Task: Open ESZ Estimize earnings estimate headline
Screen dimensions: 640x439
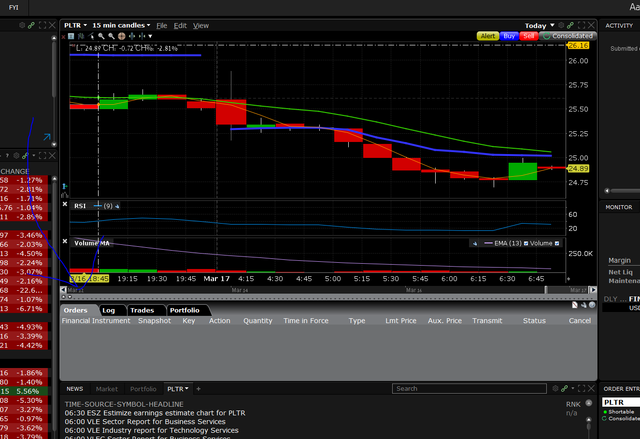Action: click(155, 413)
